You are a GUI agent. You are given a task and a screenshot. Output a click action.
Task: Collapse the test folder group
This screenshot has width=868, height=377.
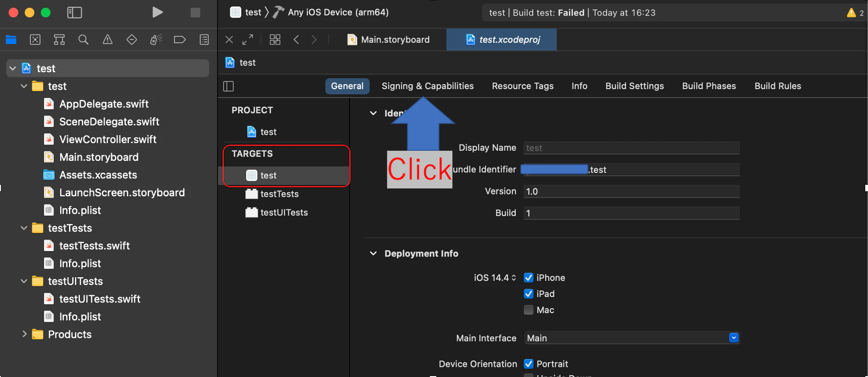click(x=24, y=86)
